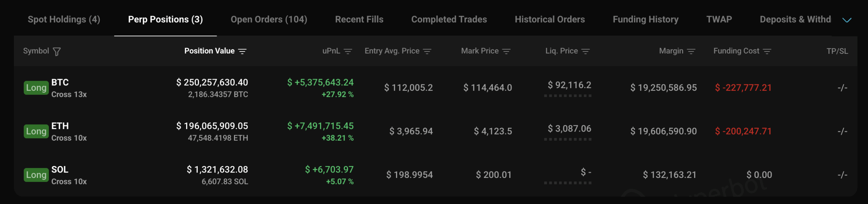Click the Symbol filter funnel icon
Screen dimensions: 868x204
point(57,52)
